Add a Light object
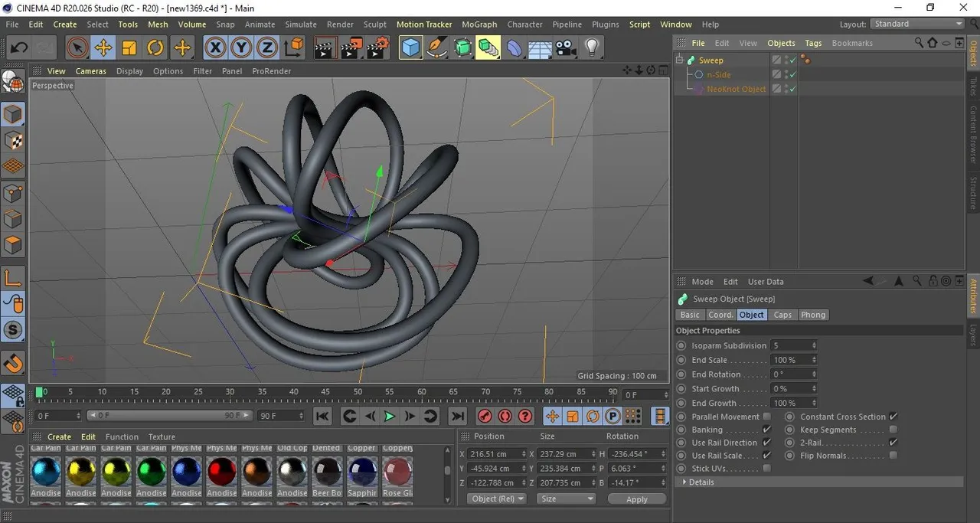Image resolution: width=980 pixels, height=523 pixels. click(591, 48)
